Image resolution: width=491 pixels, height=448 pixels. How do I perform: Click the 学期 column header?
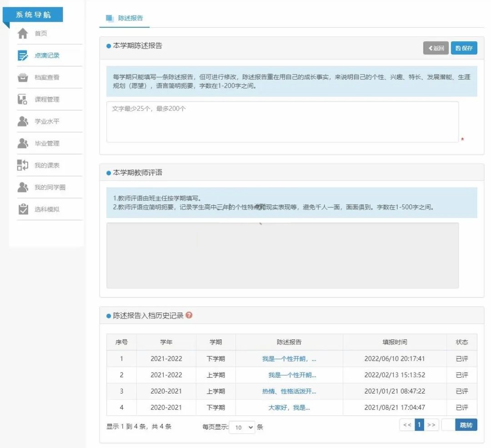(x=216, y=342)
